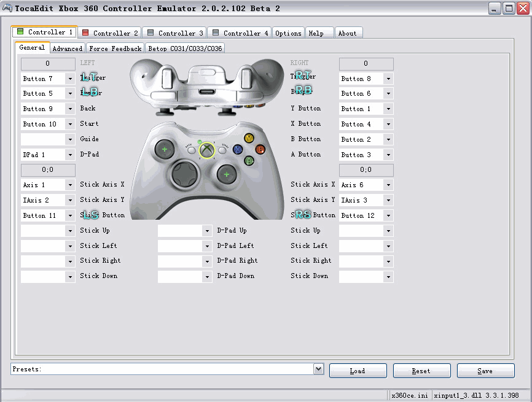Click the LS stick button label icon
Image resolution: width=532 pixels, height=402 pixels.
[90, 215]
